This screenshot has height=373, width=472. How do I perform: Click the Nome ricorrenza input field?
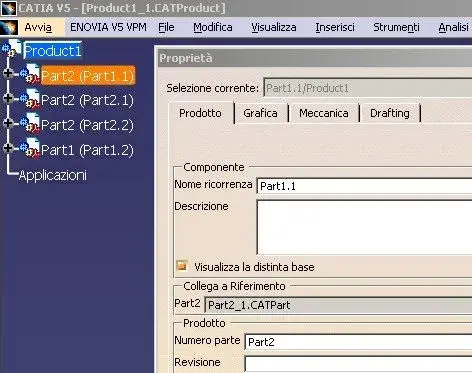tap(364, 186)
